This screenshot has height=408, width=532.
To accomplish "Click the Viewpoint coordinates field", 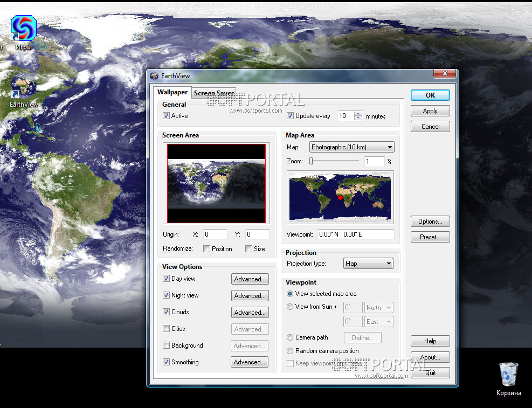I will [x=356, y=234].
